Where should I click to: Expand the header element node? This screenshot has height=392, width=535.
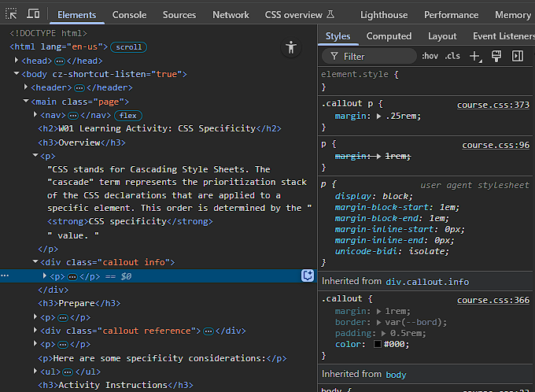pos(26,87)
